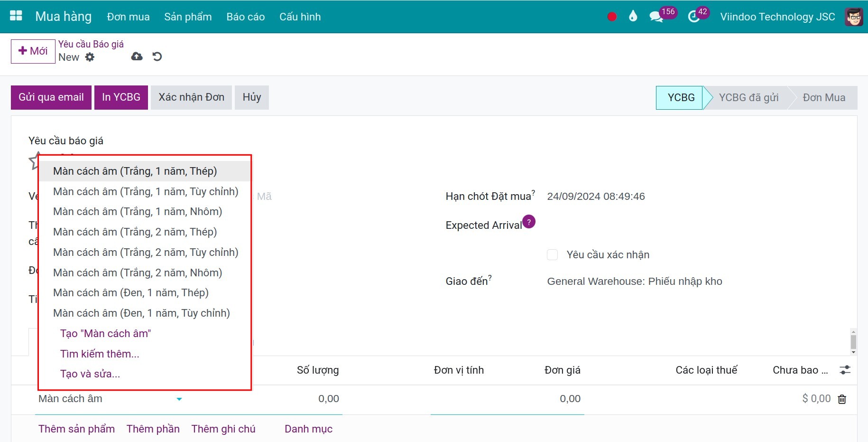Click the In YCBG button

[x=121, y=97]
